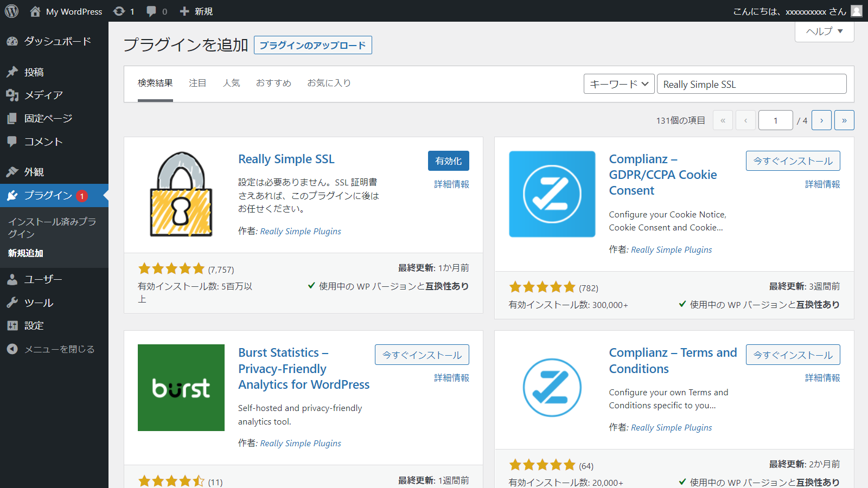
Task: Click プラグインのアップロード button
Action: tap(312, 45)
